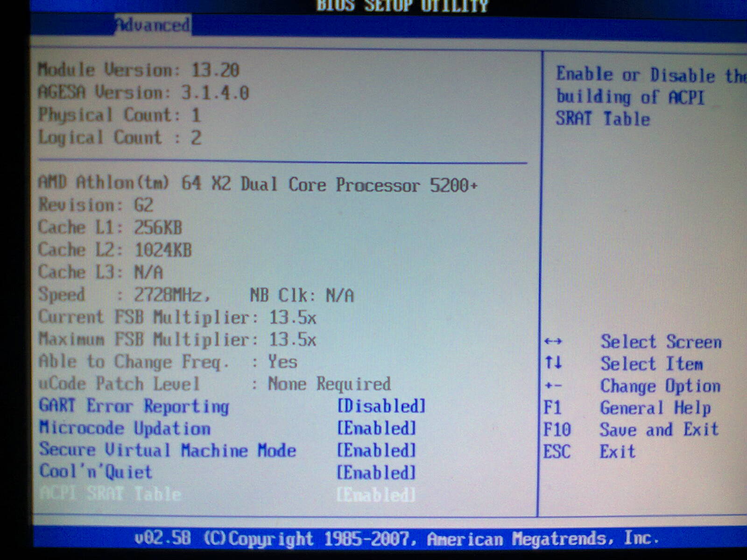Click the up-down arrows Select Item icon

pyautogui.click(x=553, y=362)
